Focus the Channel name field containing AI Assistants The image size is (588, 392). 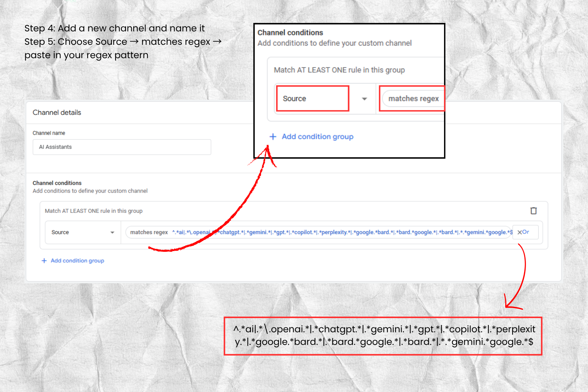click(122, 147)
